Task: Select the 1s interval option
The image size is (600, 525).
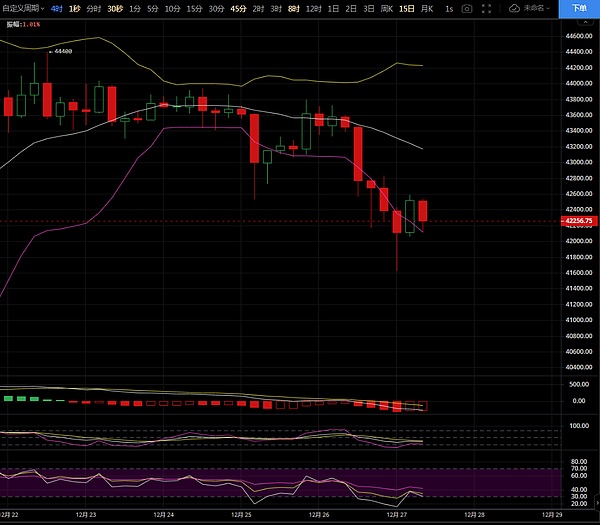Action: click(x=449, y=8)
